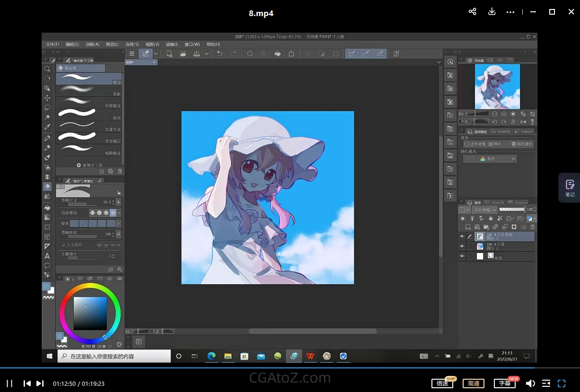Expand the 消除锯齿 anti-aliasing dropdown arrow

tap(119, 213)
